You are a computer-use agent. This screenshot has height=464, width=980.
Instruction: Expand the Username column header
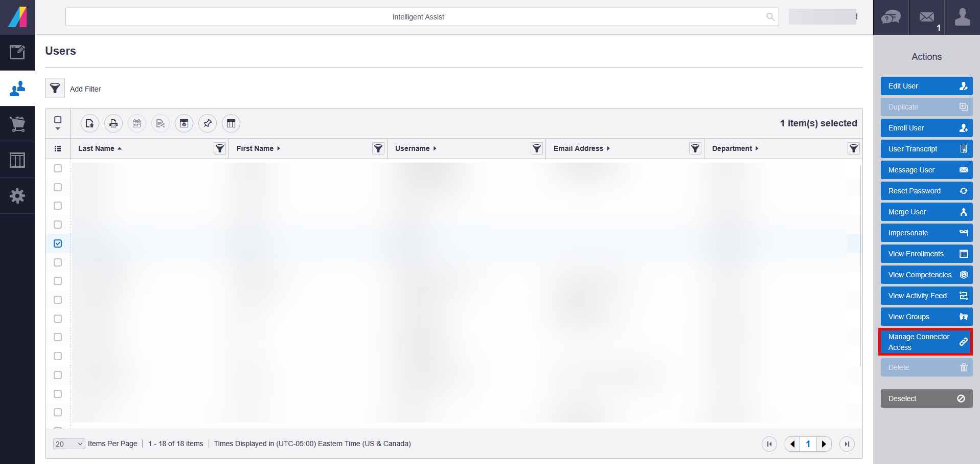coord(416,148)
